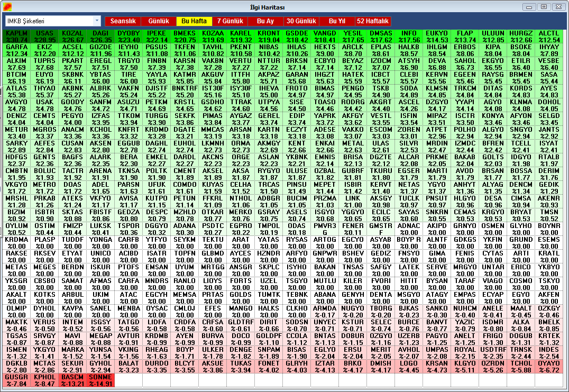The image size is (569, 392).
Task: Switch to the 30 Günlük tab
Action: (x=301, y=21)
